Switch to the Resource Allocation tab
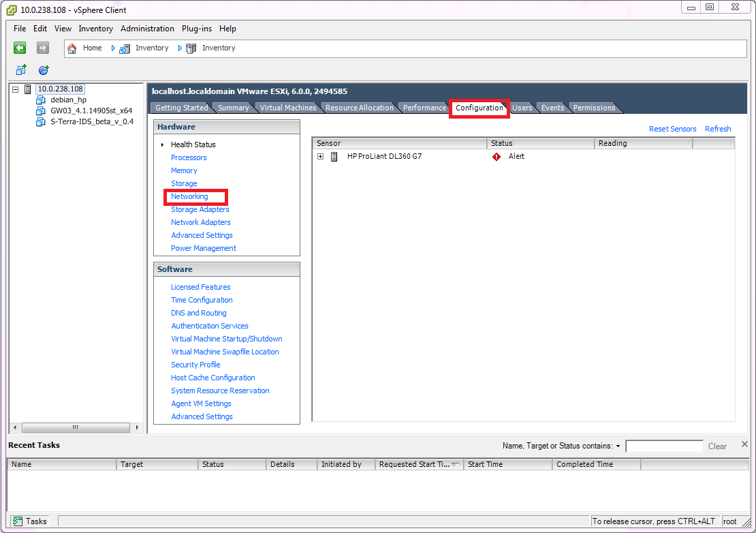Viewport: 756px width, 533px height. [x=359, y=108]
